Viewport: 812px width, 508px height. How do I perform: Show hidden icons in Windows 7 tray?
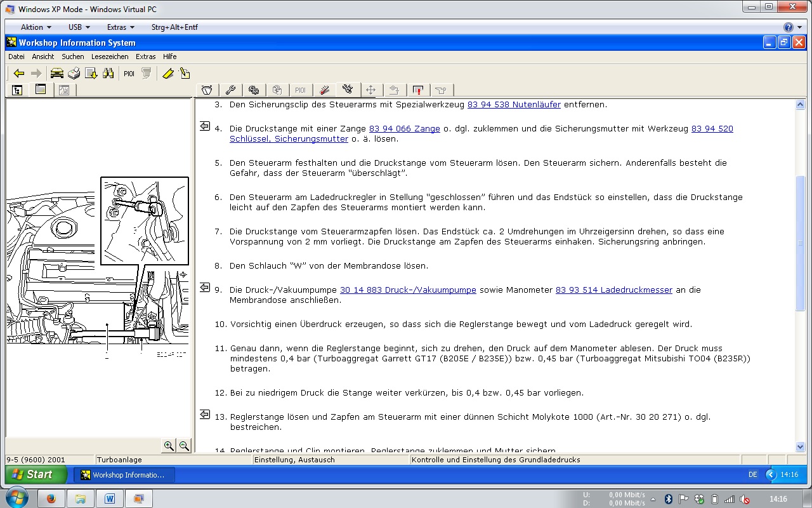click(x=655, y=499)
